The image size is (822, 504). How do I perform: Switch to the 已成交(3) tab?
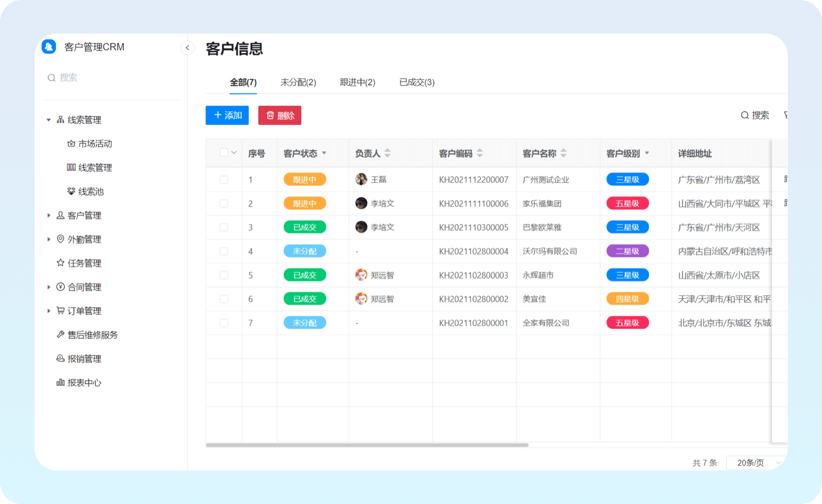(x=416, y=82)
